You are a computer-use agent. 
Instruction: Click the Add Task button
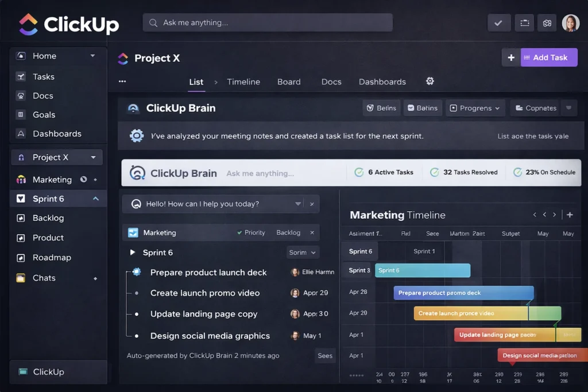[549, 57]
